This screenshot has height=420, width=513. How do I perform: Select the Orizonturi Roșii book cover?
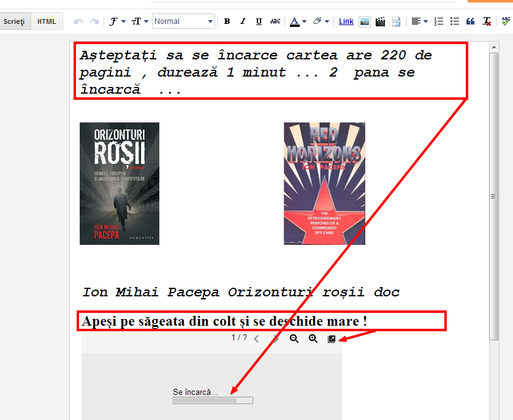pos(120,183)
